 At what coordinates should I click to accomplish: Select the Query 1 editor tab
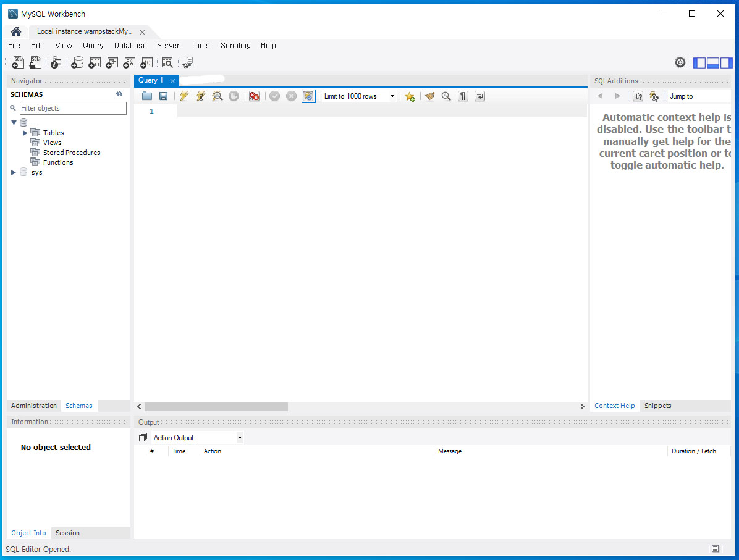click(x=150, y=80)
